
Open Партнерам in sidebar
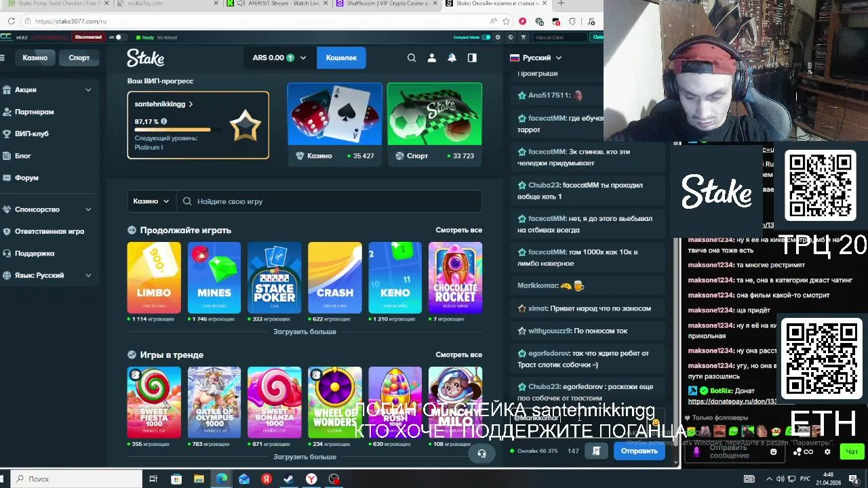click(34, 112)
